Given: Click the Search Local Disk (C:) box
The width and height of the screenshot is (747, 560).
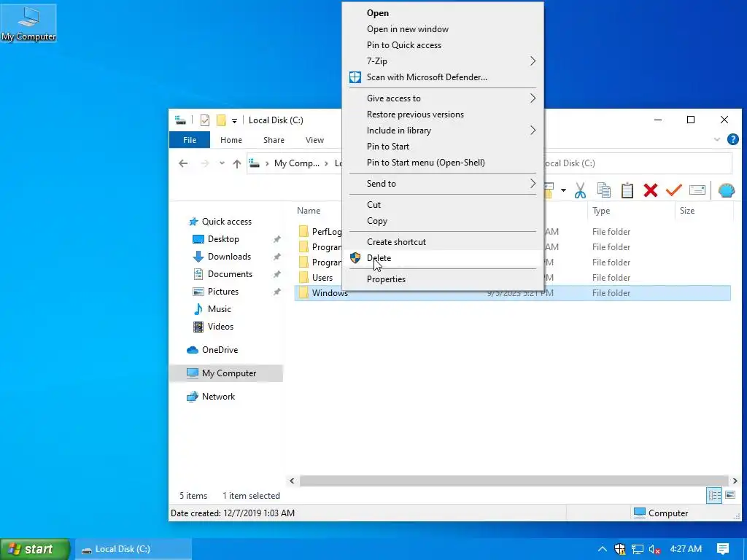Looking at the screenshot, I should pos(638,163).
